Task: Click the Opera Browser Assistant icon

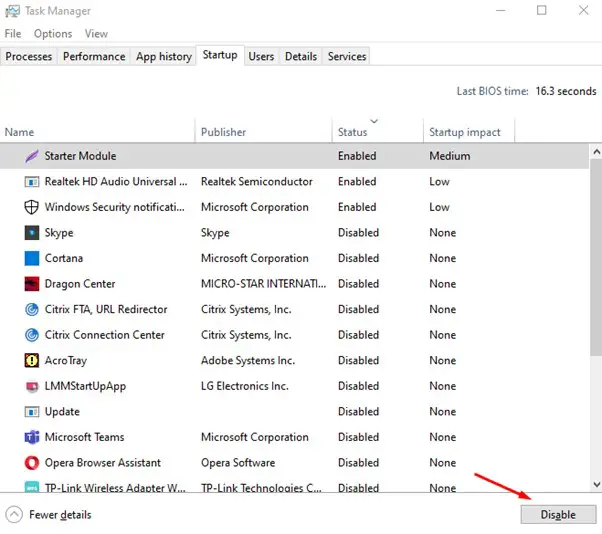Action: (32, 463)
